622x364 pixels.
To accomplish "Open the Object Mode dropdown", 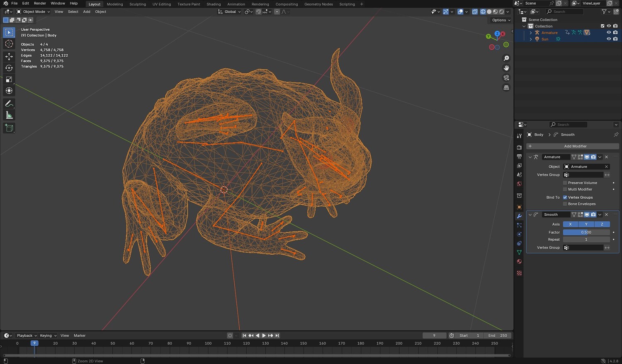I will (33, 12).
